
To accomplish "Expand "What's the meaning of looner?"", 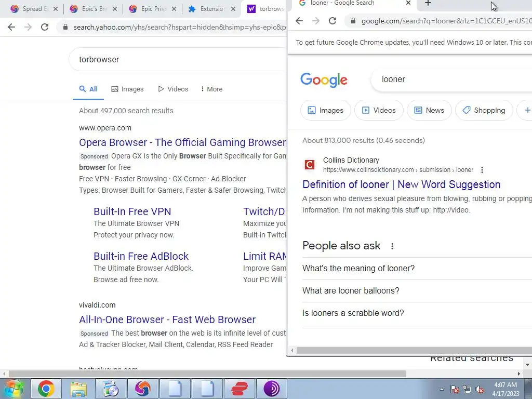I will [x=417, y=269].
